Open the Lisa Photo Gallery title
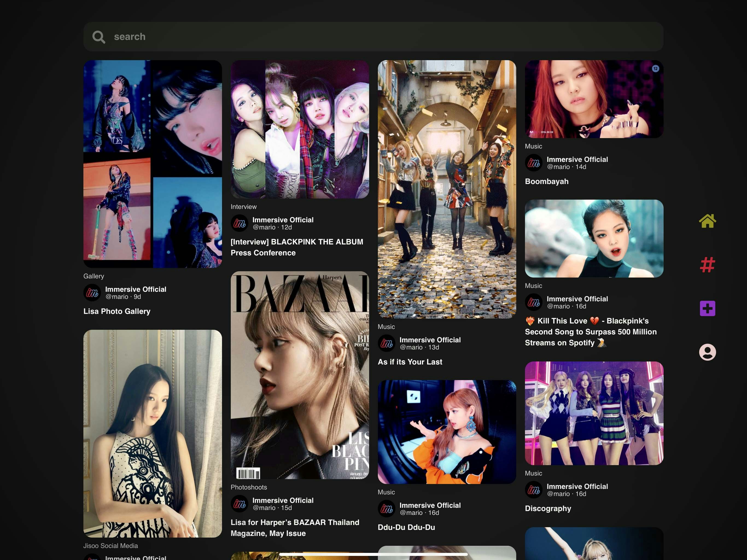Image resolution: width=747 pixels, height=560 pixels. point(117,311)
